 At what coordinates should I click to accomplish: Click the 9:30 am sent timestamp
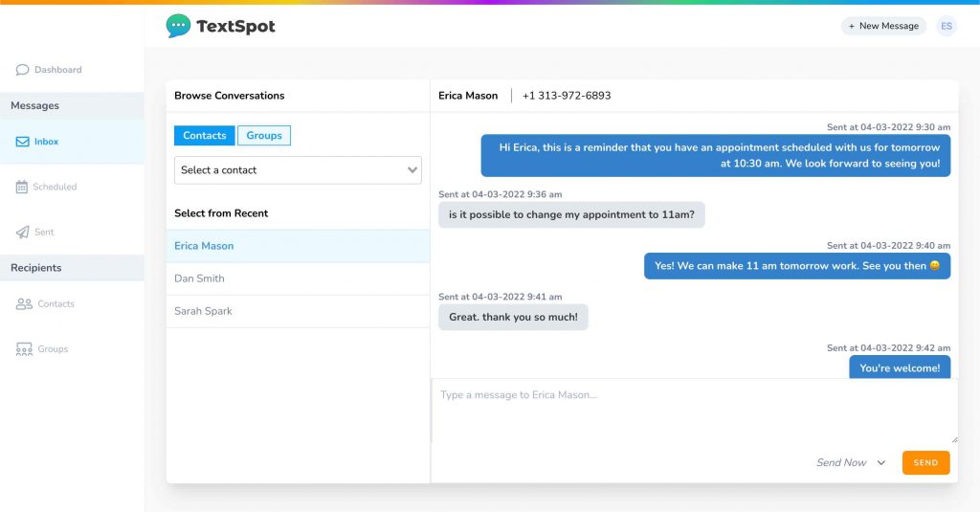(888, 127)
